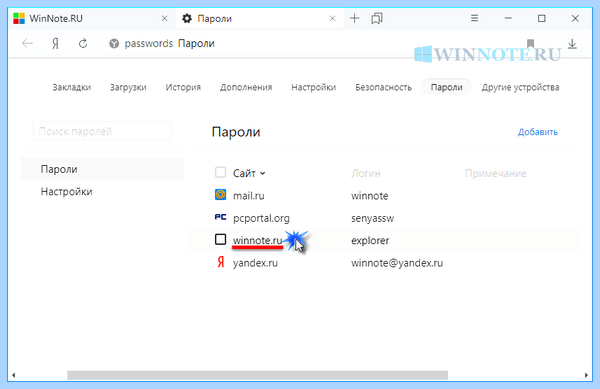600x389 pixels.
Task: Click the scrollbar right arrow
Action: pyautogui.click(x=586, y=375)
